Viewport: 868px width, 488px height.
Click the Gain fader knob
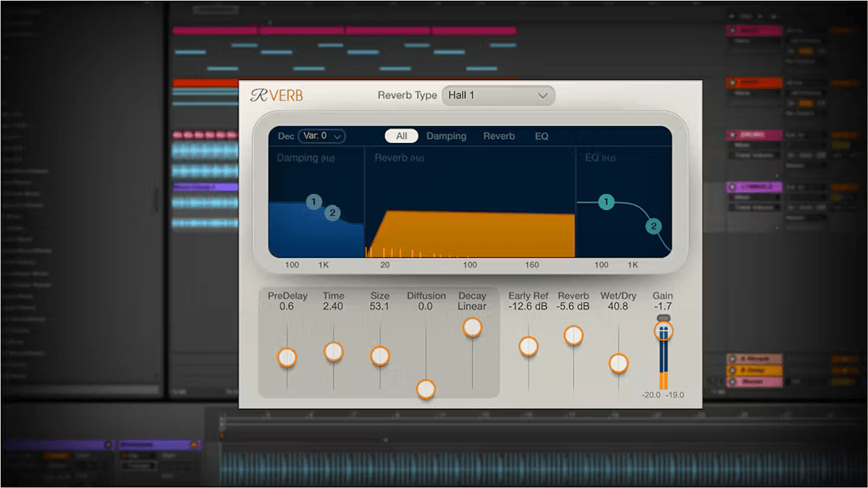pos(664,331)
